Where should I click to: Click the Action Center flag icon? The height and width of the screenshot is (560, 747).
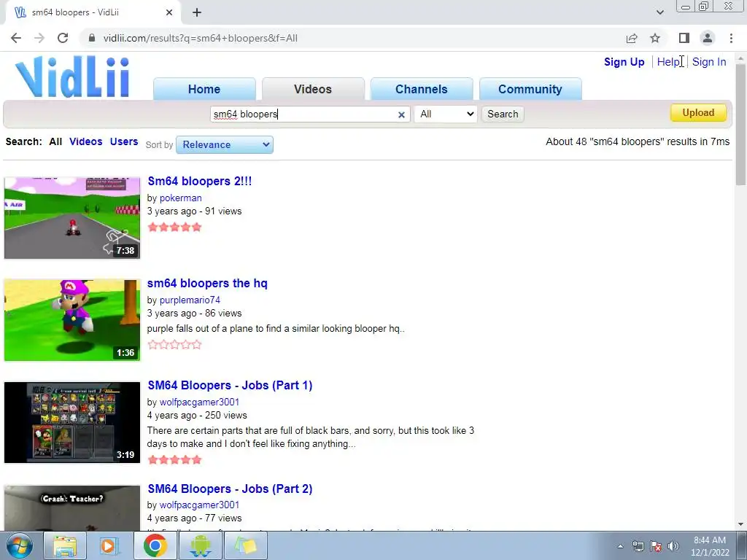coord(656,546)
